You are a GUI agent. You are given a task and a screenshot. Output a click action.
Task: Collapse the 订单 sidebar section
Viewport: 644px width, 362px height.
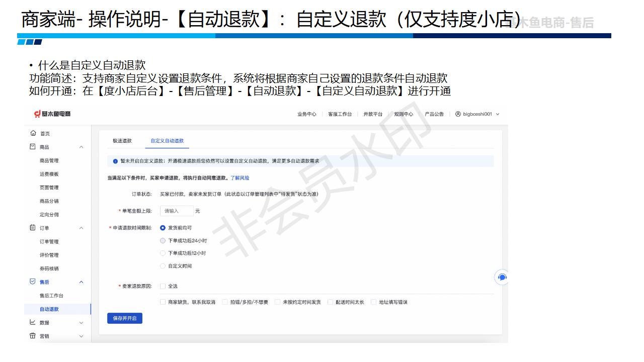point(82,228)
